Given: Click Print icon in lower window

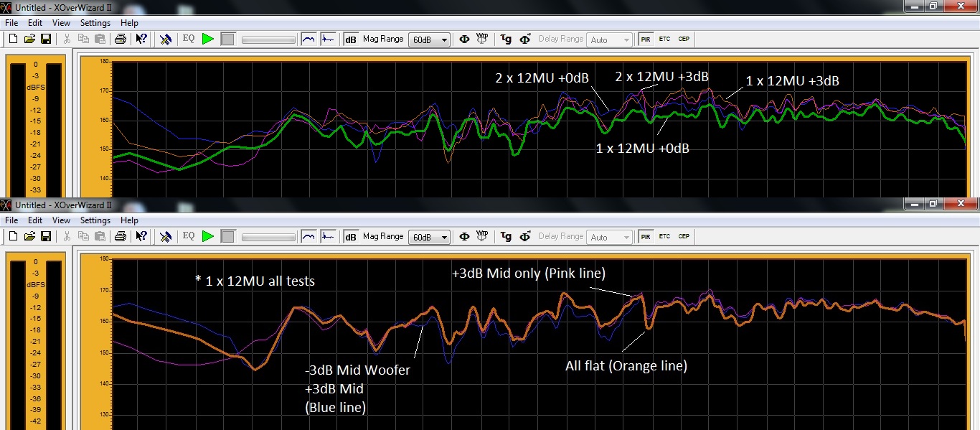Looking at the screenshot, I should pyautogui.click(x=121, y=236).
